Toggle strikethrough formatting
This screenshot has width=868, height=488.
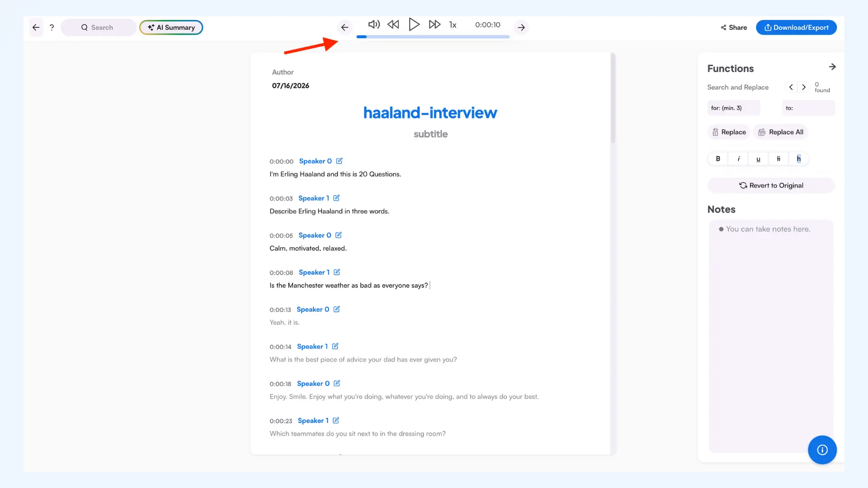(778, 159)
